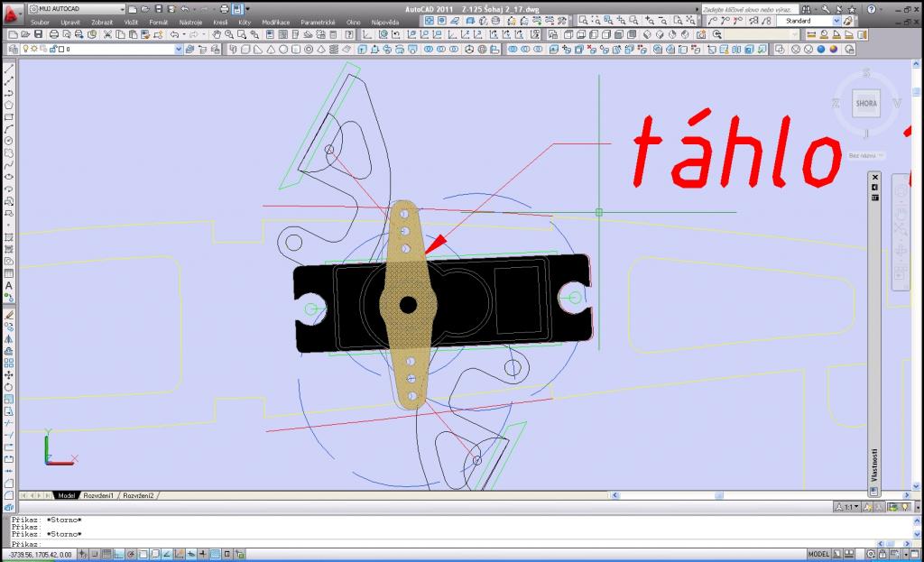Click the Save diskette icon in quick access bar
The width and height of the screenshot is (924, 562).
(x=158, y=8)
